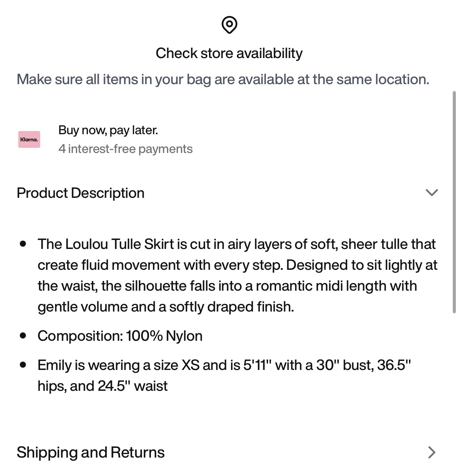459x476 pixels.
Task: Collapse Product Description with the chevron
Action: pyautogui.click(x=432, y=193)
